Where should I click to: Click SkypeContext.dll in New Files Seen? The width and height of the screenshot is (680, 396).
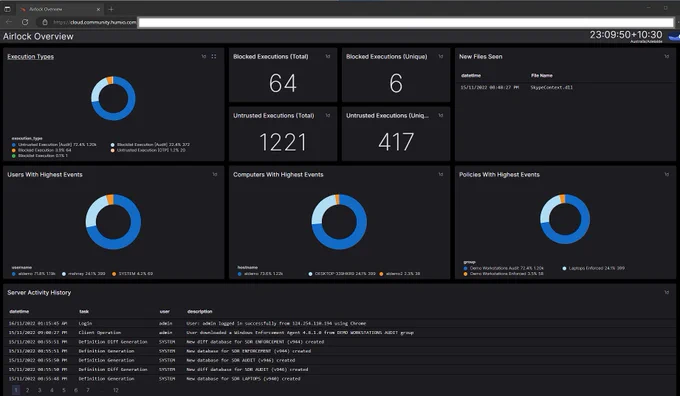point(552,87)
